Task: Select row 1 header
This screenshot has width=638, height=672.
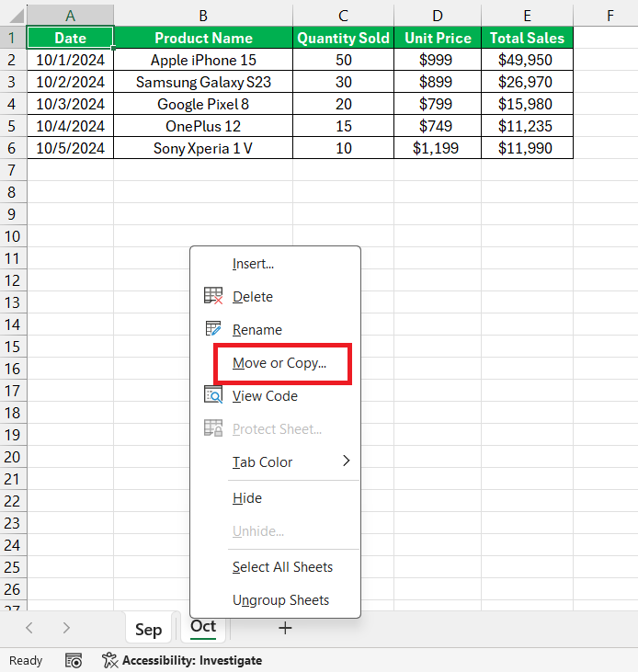Action: (12, 38)
